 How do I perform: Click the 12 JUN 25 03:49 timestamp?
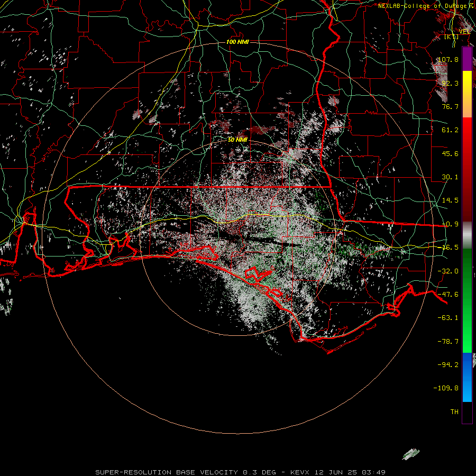point(350,472)
